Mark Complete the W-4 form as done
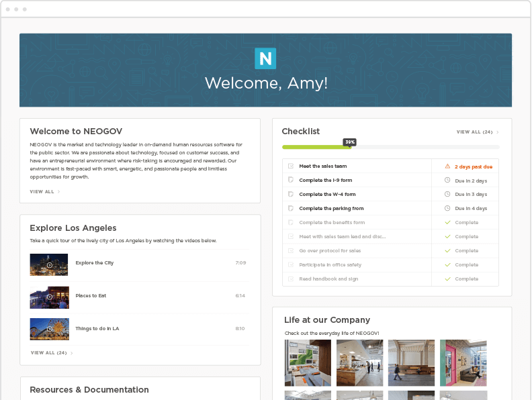The width and height of the screenshot is (532, 400). 291,195
